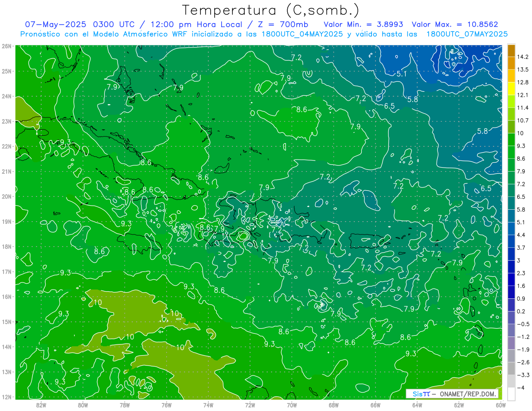532x411 pixels.
Task: Click the title "Temperatura (C,somb.)"
Action: point(271,10)
